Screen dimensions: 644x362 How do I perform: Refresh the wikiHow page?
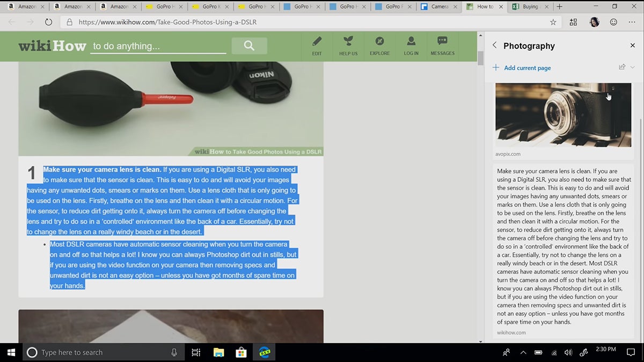48,22
